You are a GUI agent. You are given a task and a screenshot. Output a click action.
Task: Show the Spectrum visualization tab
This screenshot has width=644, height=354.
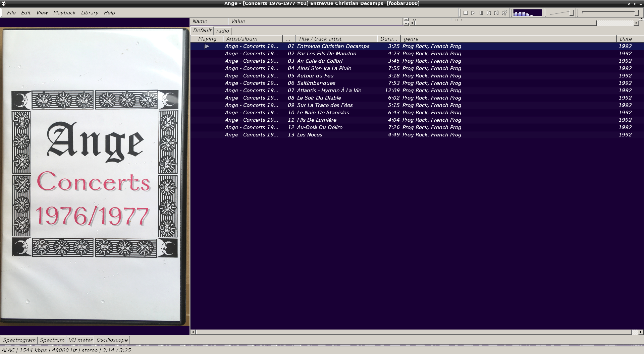[52, 340]
